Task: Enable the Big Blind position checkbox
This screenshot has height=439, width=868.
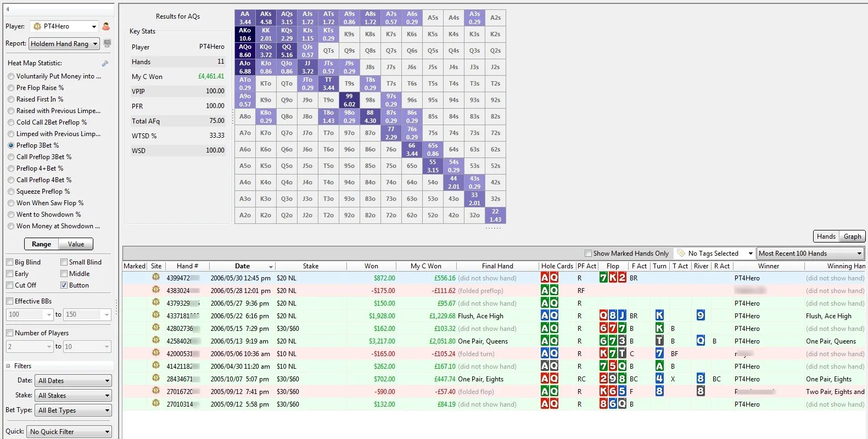Action: tap(9, 262)
